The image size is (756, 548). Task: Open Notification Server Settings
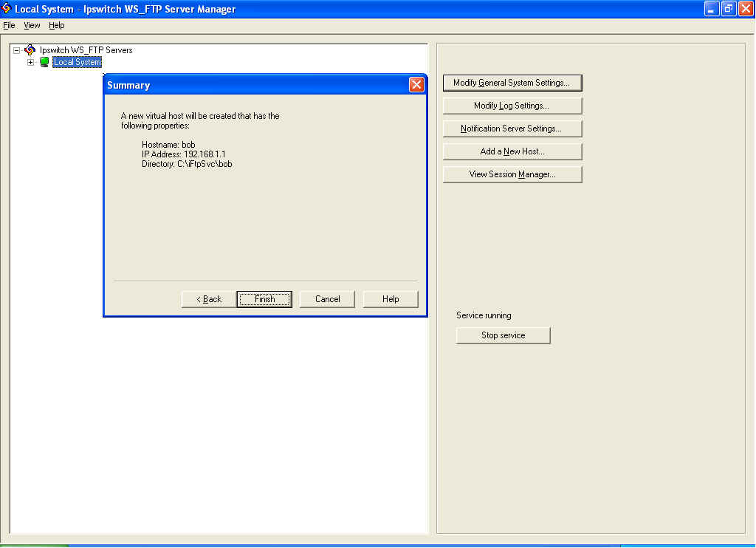tap(512, 129)
